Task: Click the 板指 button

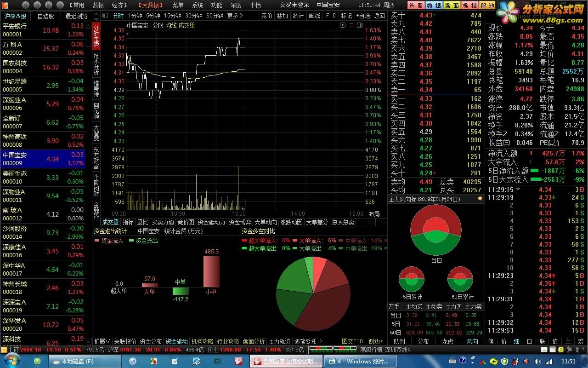Action: 469,6
